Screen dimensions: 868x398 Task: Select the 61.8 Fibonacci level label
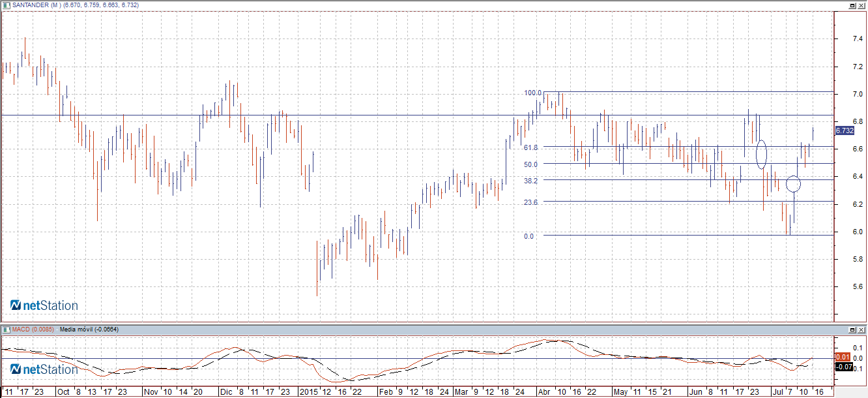point(530,148)
